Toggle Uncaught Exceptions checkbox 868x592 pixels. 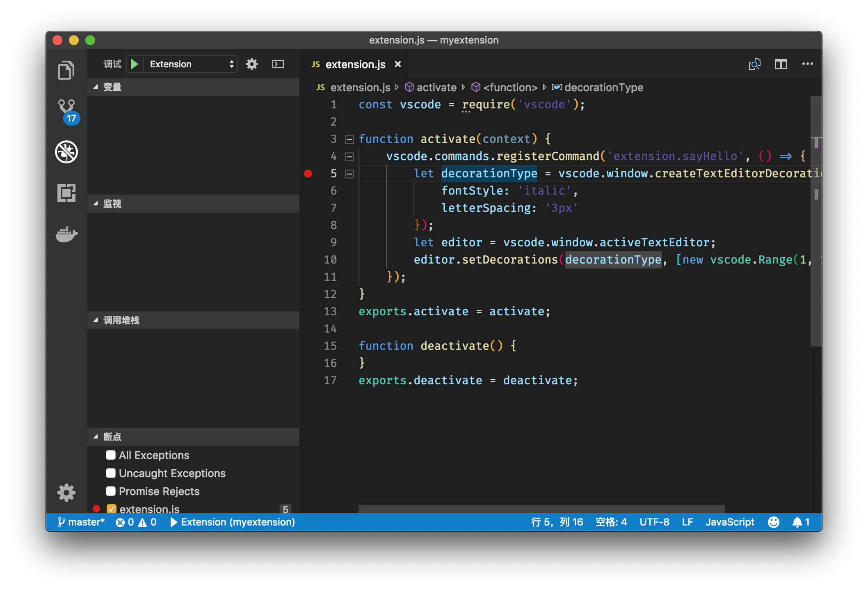[x=111, y=473]
